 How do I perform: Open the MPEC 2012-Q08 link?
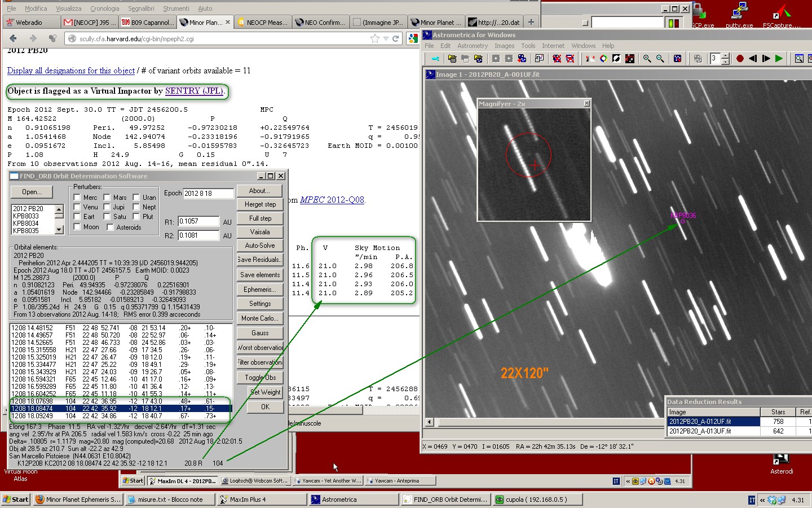[332, 200]
